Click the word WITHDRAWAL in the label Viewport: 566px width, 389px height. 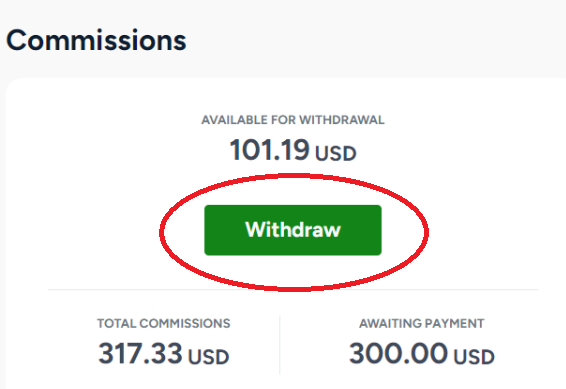(x=342, y=120)
